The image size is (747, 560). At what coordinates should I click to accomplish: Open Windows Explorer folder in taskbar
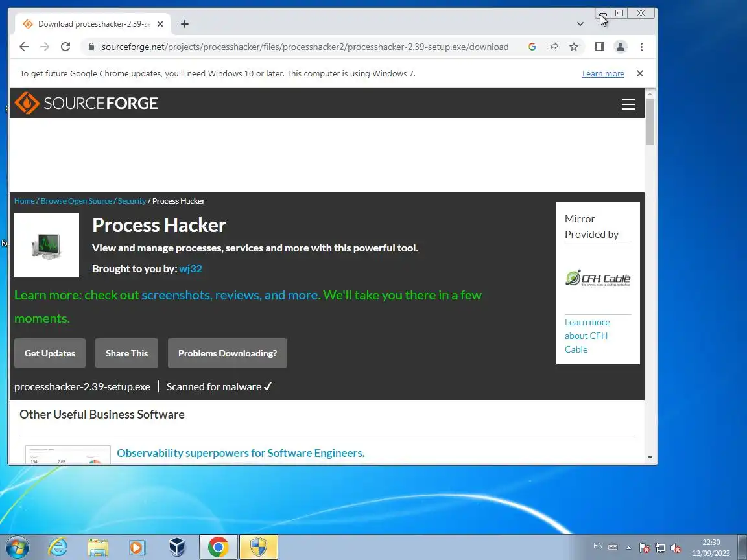point(98,547)
